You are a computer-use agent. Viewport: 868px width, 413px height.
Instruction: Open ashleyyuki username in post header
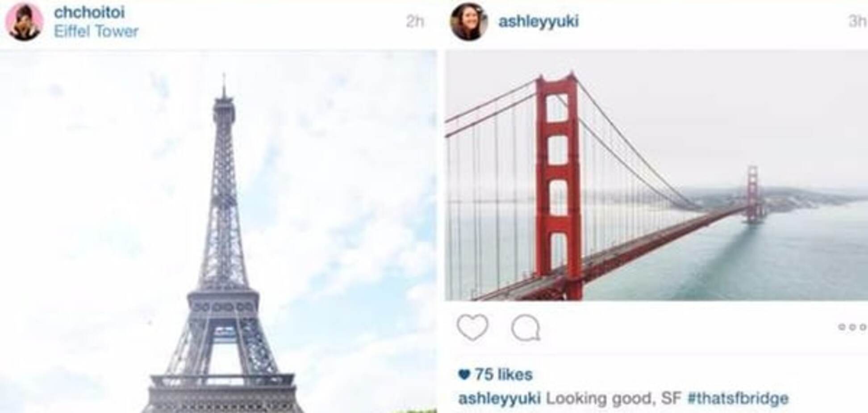[x=538, y=21]
